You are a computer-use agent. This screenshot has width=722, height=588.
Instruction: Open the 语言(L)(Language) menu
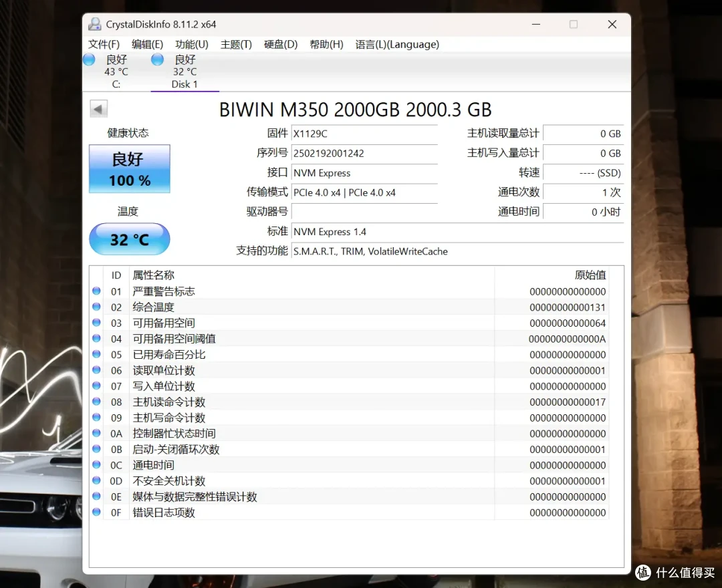(397, 44)
